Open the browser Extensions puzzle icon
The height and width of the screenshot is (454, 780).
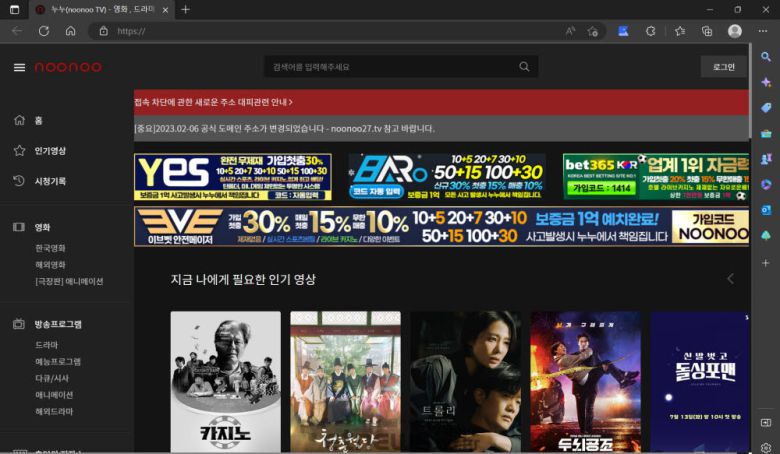click(651, 31)
